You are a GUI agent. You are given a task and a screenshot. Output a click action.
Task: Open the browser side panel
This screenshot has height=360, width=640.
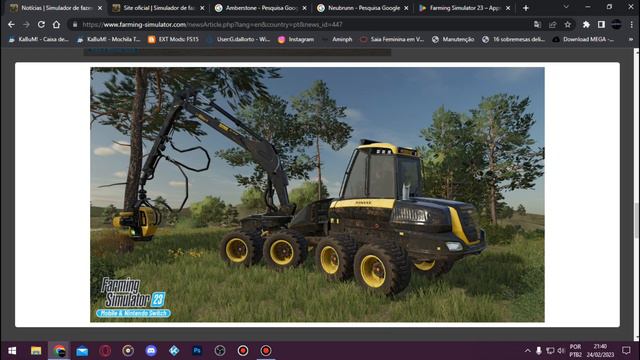[x=601, y=24]
